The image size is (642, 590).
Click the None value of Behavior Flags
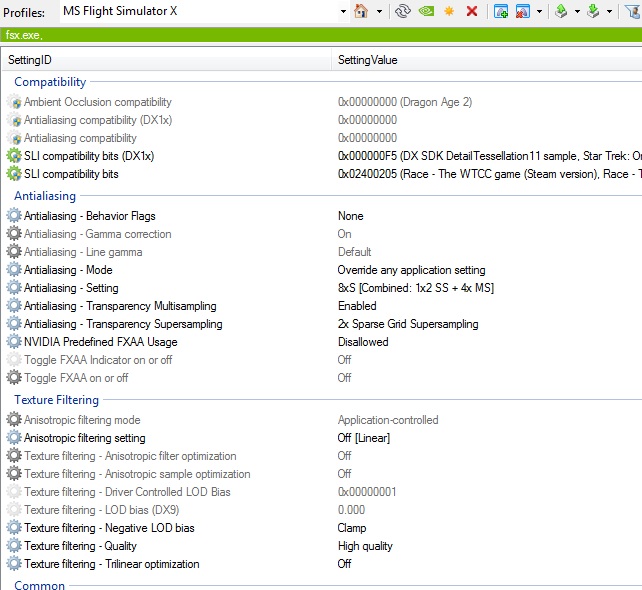[350, 216]
